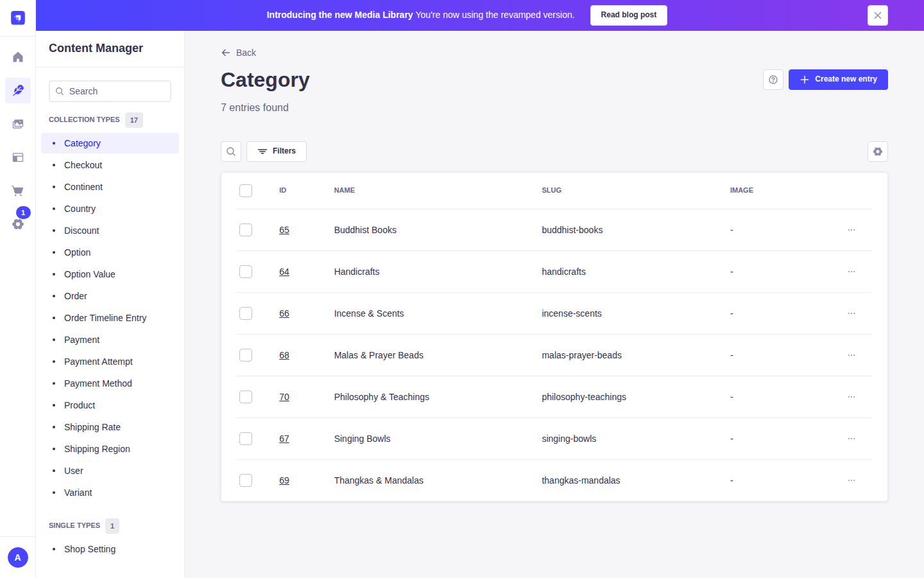
Task: Open Shop Setting single type
Action: click(110, 549)
